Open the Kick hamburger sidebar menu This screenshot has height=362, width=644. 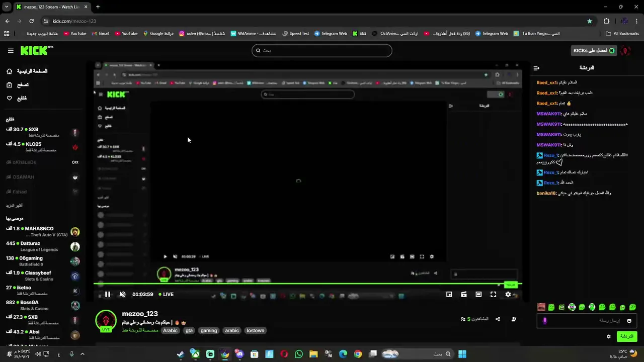pyautogui.click(x=11, y=51)
